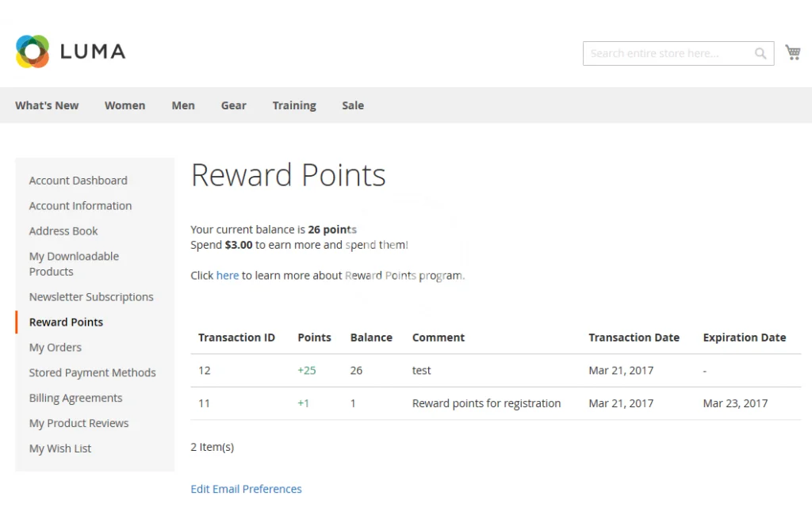Open the shopping cart
This screenshot has width=812, height=515.
[792, 52]
